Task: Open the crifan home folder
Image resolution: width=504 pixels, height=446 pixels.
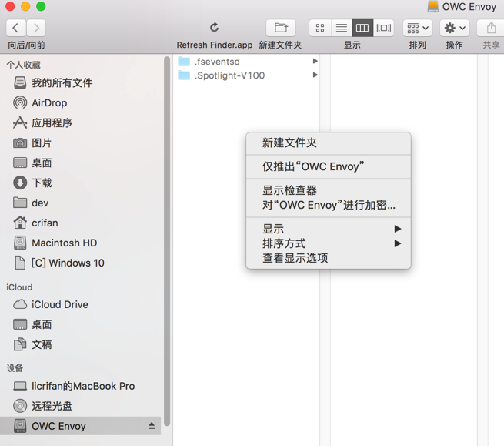Action: [x=80, y=223]
